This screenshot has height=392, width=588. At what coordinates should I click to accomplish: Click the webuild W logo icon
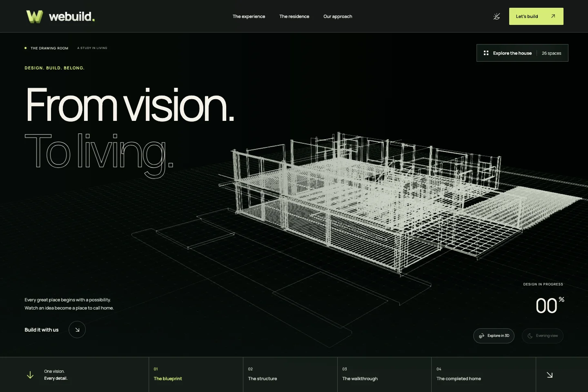click(35, 16)
